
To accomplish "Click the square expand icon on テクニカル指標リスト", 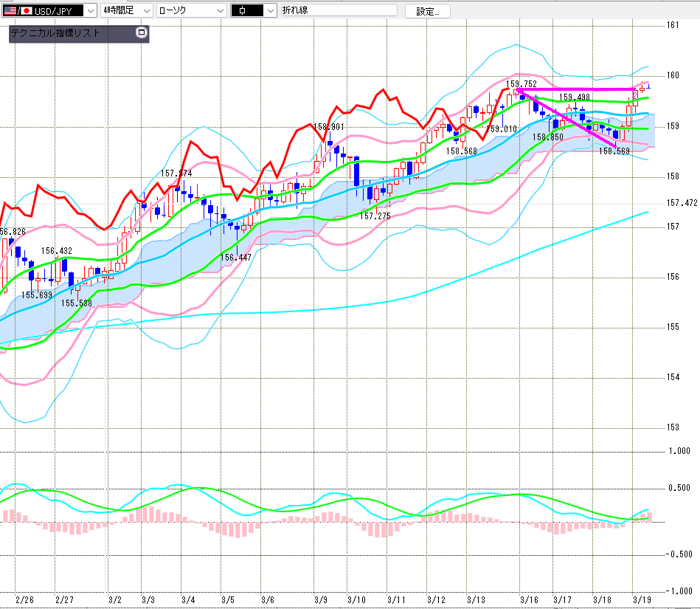I will point(142,32).
